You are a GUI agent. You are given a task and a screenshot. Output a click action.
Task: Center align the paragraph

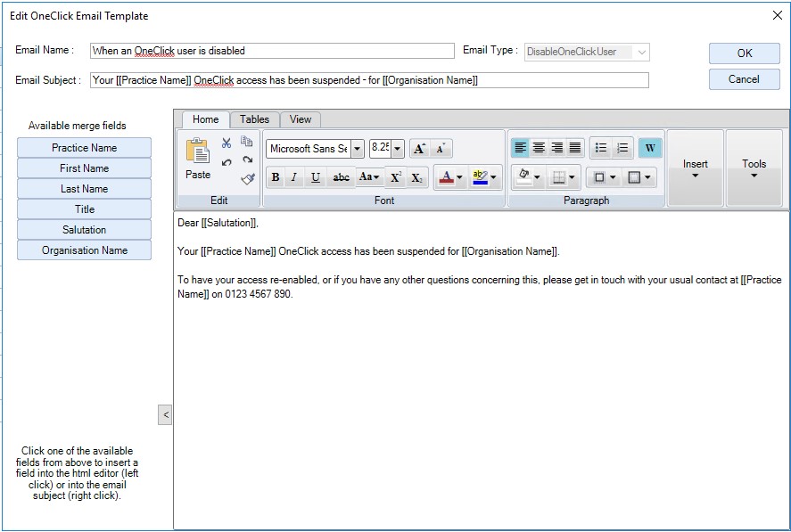[x=539, y=148]
